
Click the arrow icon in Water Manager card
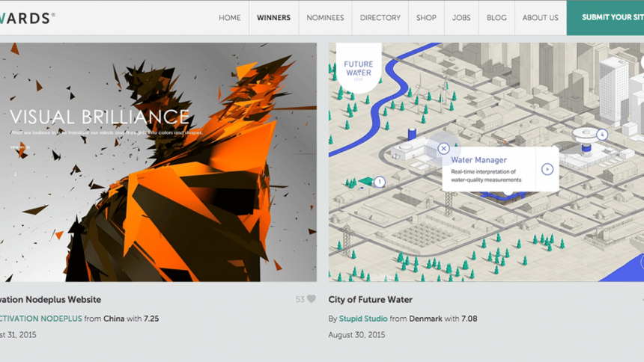coord(547,169)
